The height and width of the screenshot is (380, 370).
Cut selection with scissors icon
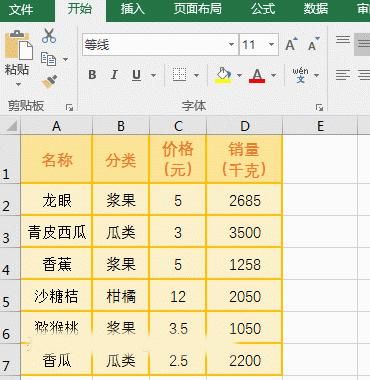[x=49, y=36]
